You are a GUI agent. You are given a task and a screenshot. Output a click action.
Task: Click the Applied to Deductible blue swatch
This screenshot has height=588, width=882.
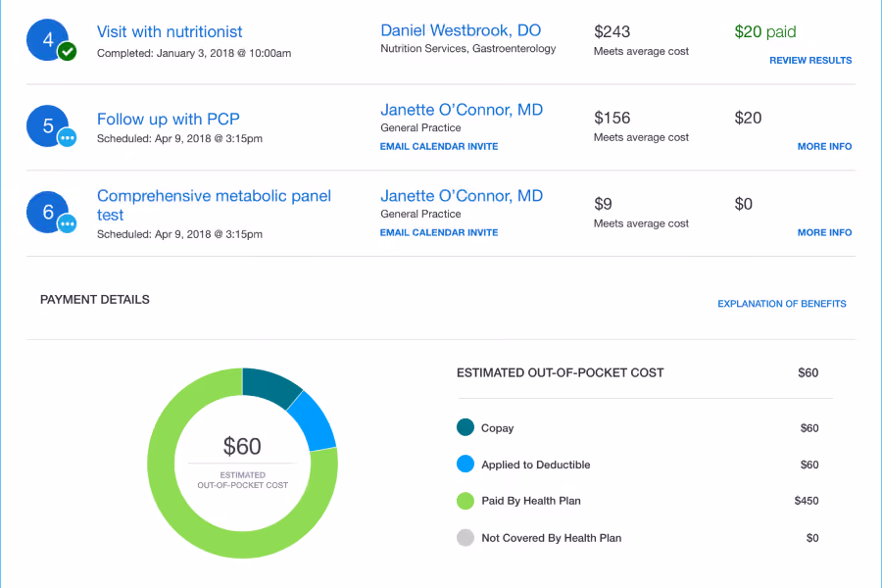pos(465,465)
